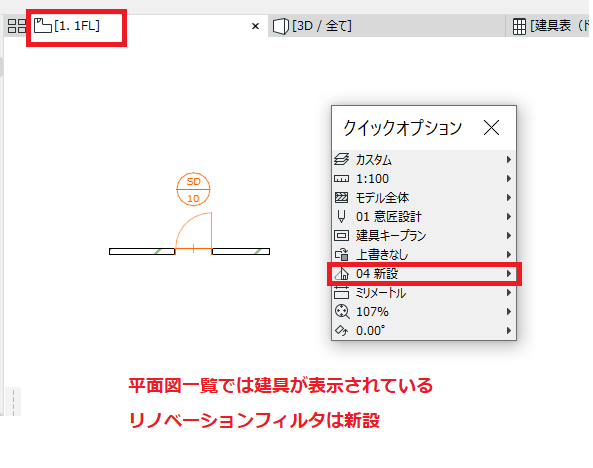Open the tab overview grid icon
The width and height of the screenshot is (593, 468).
tap(17, 26)
